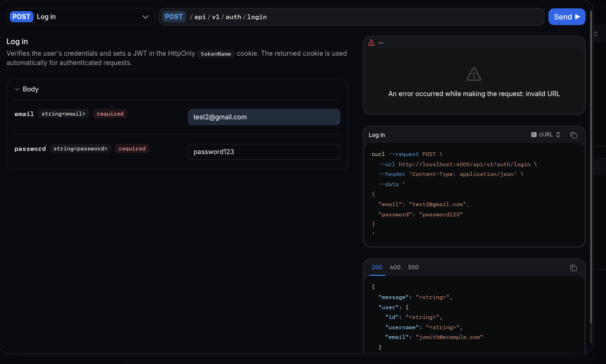Image resolution: width=606 pixels, height=364 pixels.
Task: Click the terminal icon beside cURL
Action: point(534,135)
